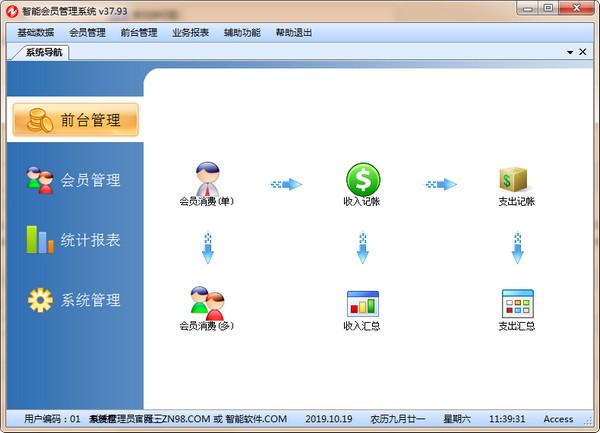Open the 会员管理 menu in menu bar
This screenshot has height=433, width=600.
pos(87,33)
